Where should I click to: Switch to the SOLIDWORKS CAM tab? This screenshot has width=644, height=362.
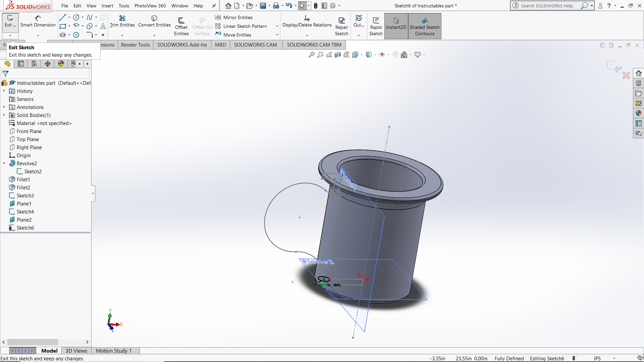coord(255,45)
